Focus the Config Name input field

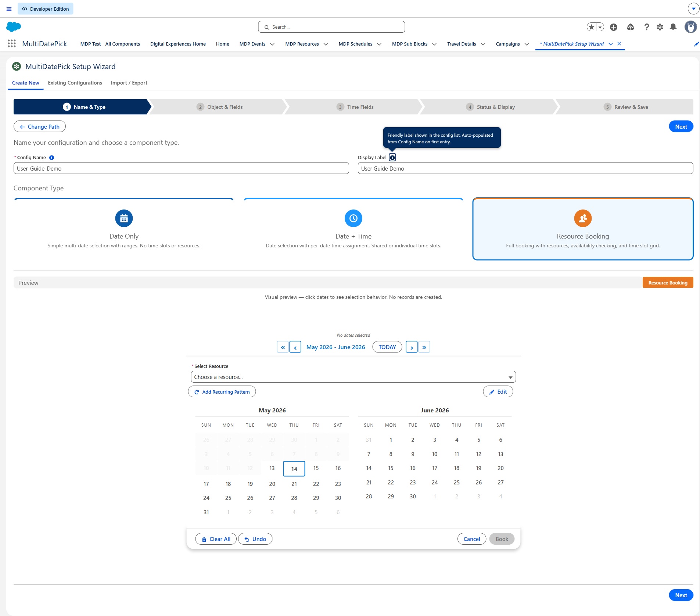pyautogui.click(x=181, y=169)
